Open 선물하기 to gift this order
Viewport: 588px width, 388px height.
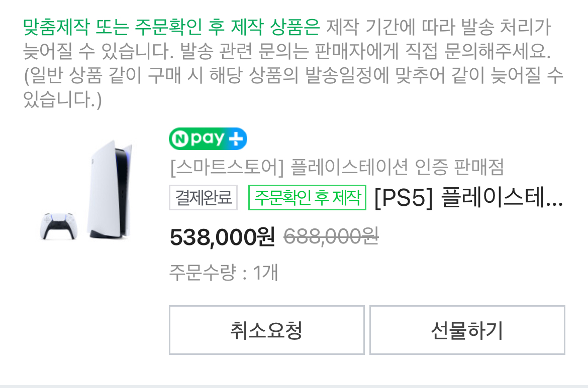coord(467,330)
